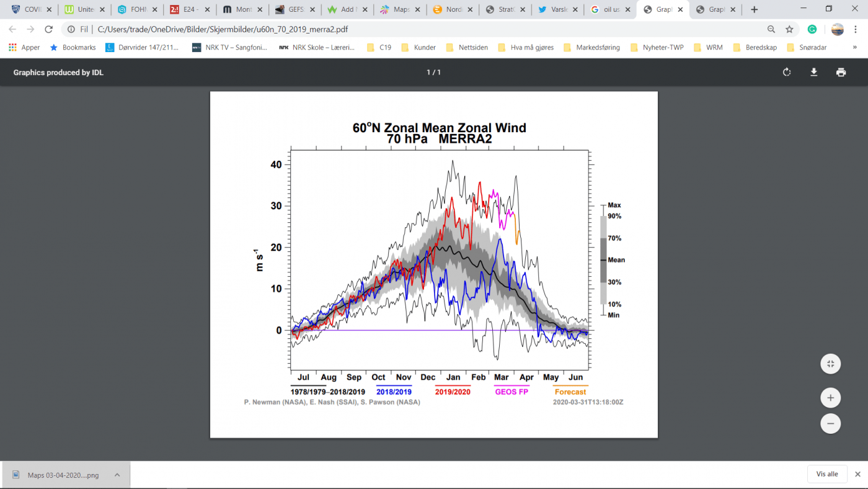Click the PDF page number 1 / 1

click(433, 73)
